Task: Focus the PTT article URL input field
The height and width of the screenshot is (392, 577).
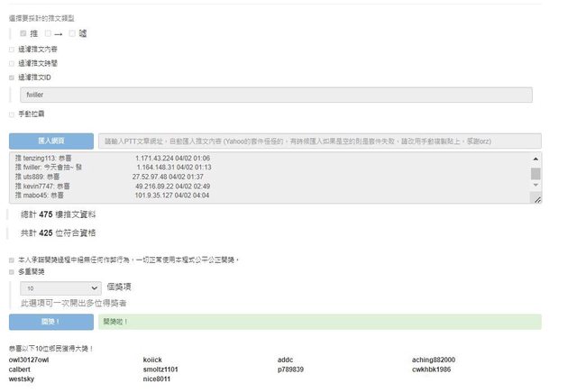Action: [319, 141]
